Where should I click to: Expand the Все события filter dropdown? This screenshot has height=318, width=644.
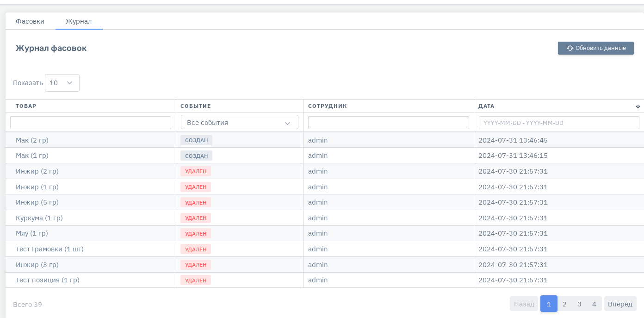pyautogui.click(x=239, y=123)
